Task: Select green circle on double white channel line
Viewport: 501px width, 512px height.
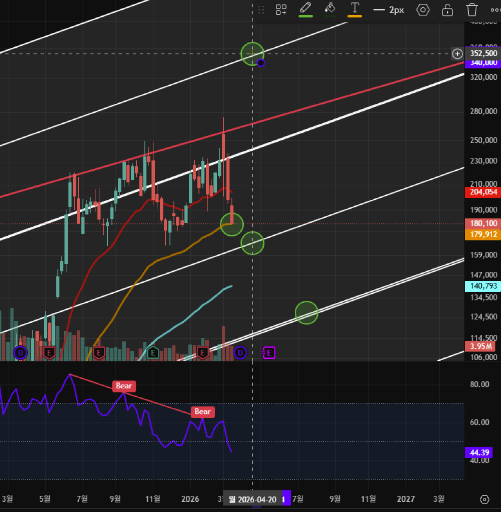Action: [x=307, y=312]
